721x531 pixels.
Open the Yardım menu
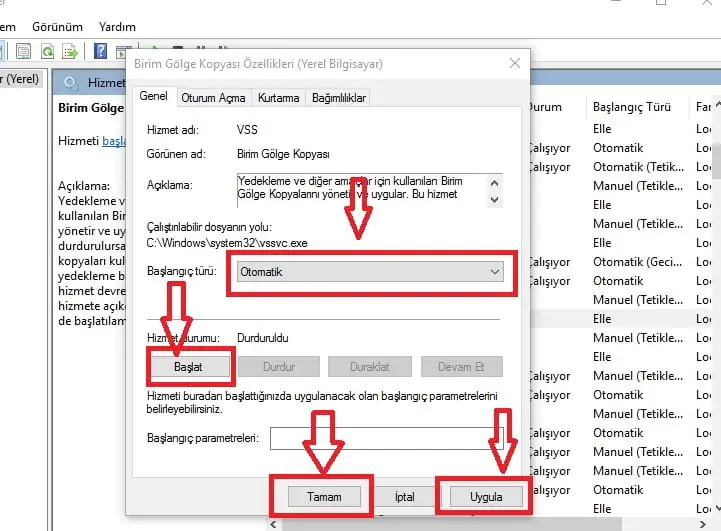click(117, 27)
